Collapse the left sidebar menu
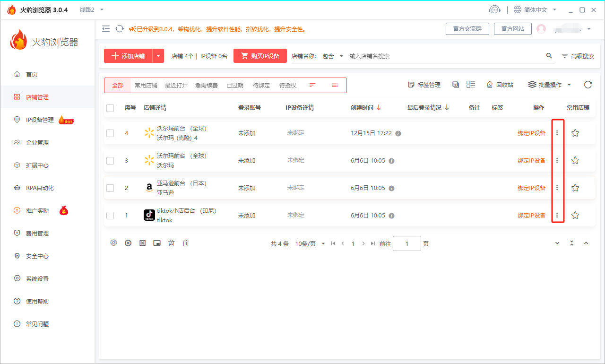This screenshot has height=364, width=605. [106, 28]
